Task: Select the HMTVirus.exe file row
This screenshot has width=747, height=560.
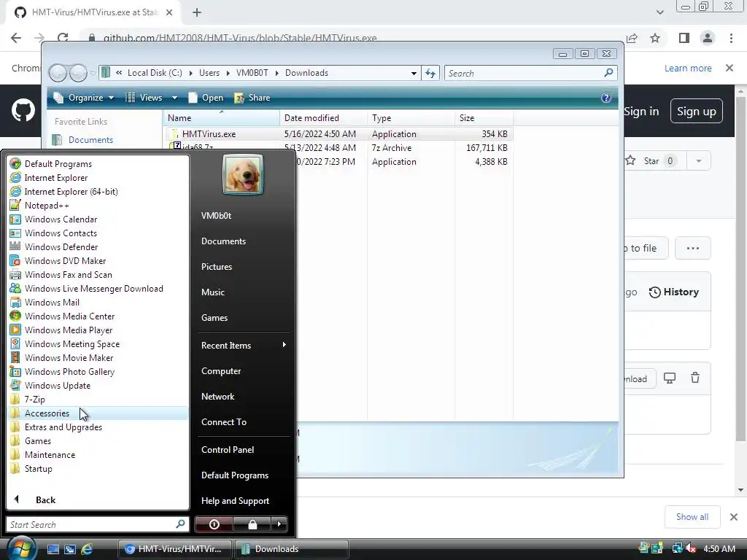Action: (339, 134)
